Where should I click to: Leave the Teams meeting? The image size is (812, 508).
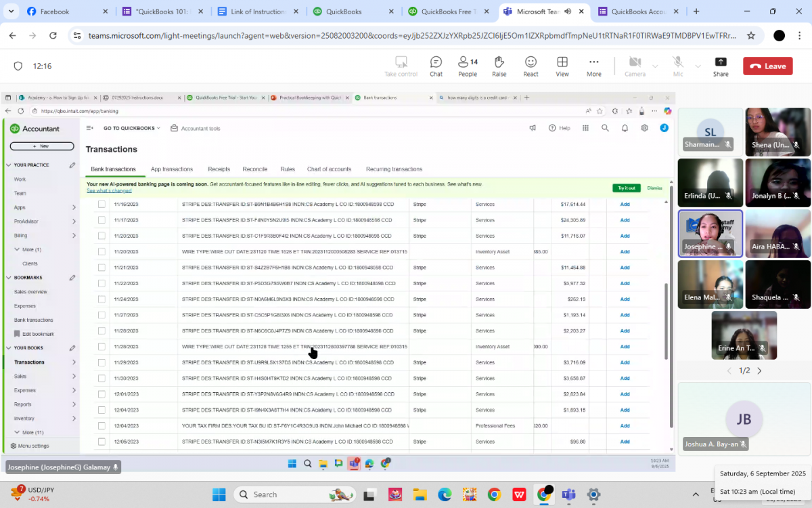[x=767, y=66]
